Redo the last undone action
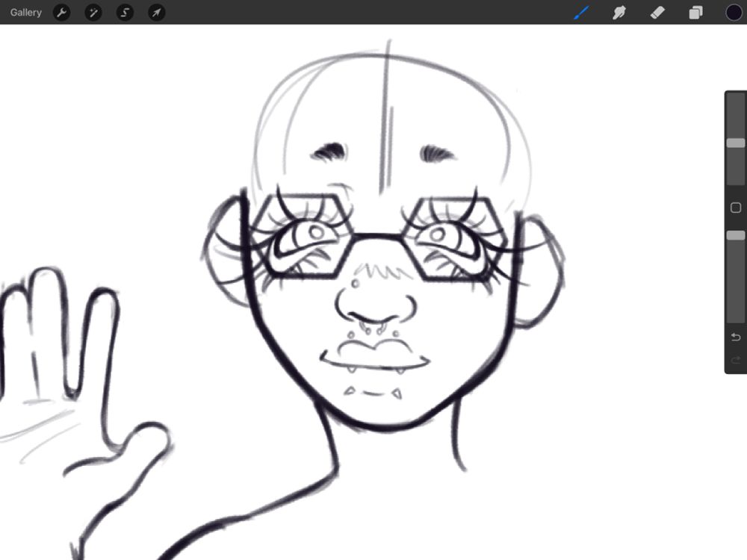Viewport: 747px width, 560px height. click(736, 360)
